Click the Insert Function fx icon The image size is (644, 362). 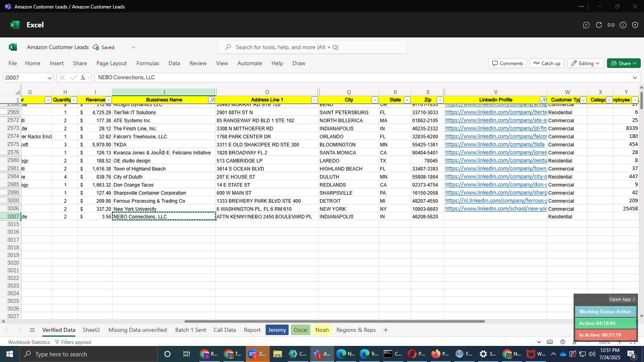coord(83,78)
